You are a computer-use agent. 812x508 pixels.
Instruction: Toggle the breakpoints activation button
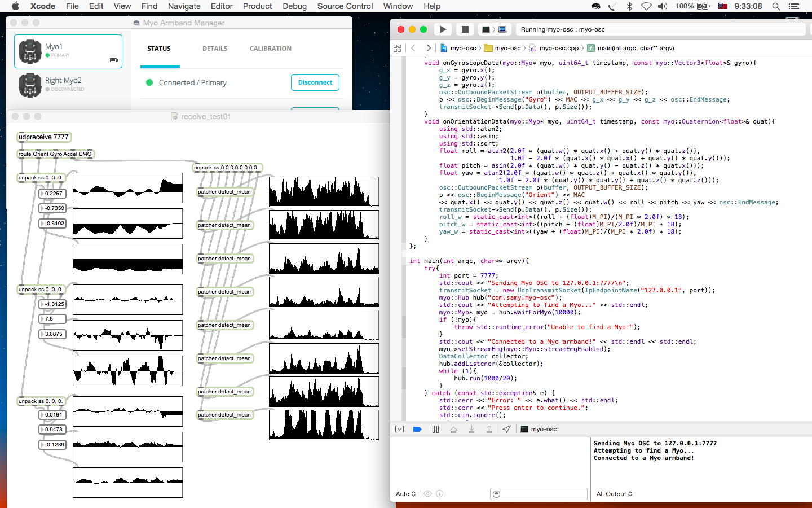[417, 429]
